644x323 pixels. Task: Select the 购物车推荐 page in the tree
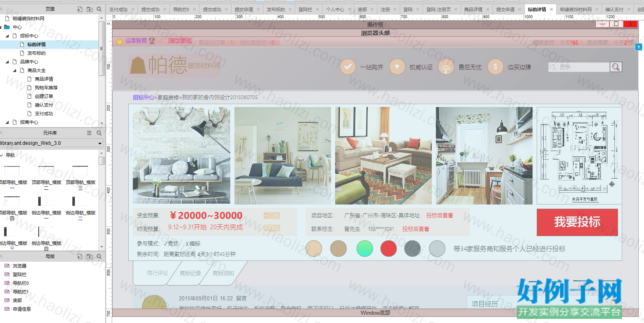(x=46, y=88)
